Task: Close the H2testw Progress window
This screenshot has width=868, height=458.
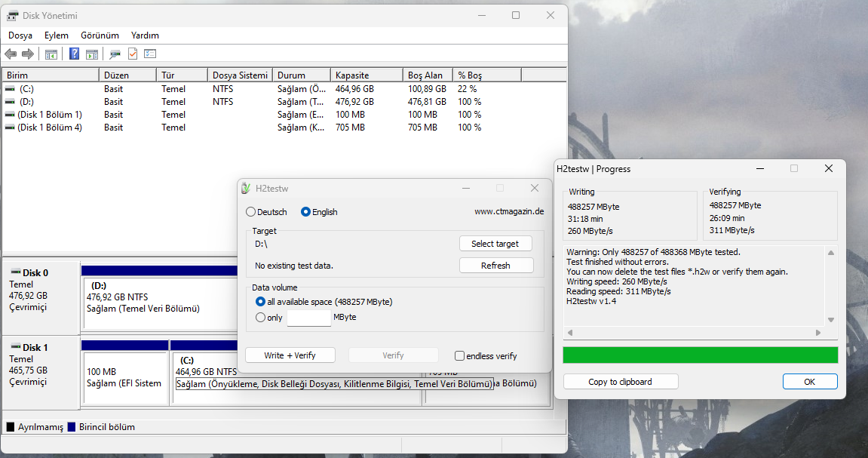Action: (829, 168)
